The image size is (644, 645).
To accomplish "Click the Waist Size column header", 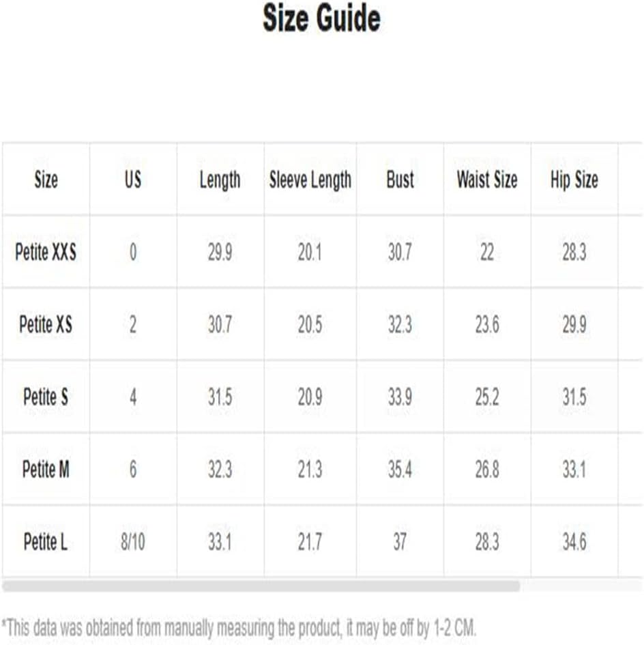I will [487, 180].
